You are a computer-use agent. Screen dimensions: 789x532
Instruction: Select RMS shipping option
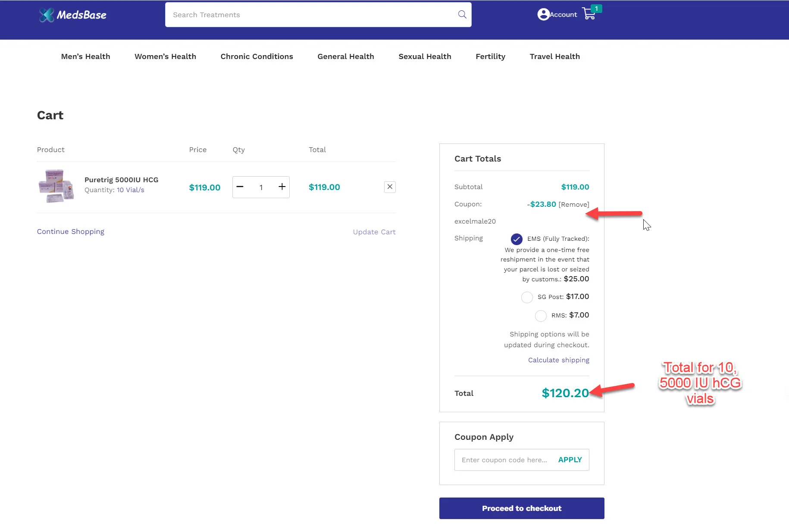(541, 316)
